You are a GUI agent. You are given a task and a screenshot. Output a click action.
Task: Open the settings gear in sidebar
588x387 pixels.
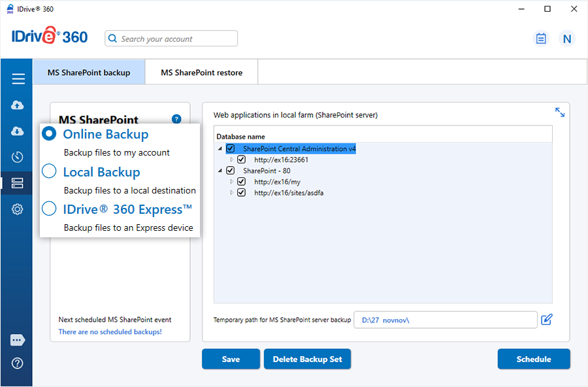(x=18, y=209)
